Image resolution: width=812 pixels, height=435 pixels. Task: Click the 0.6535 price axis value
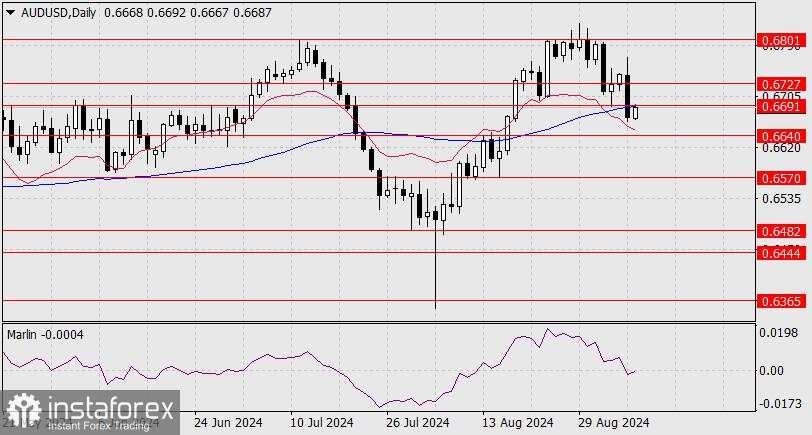point(780,199)
